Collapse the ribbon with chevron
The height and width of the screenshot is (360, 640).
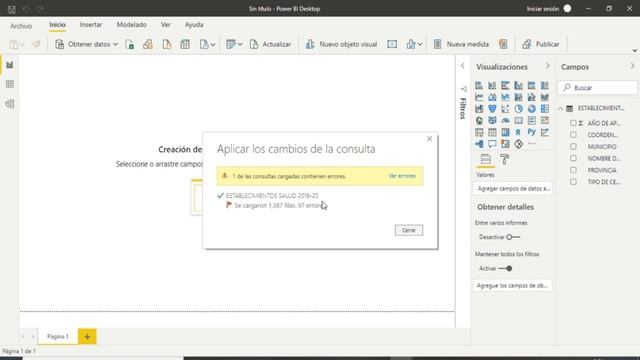(635, 51)
